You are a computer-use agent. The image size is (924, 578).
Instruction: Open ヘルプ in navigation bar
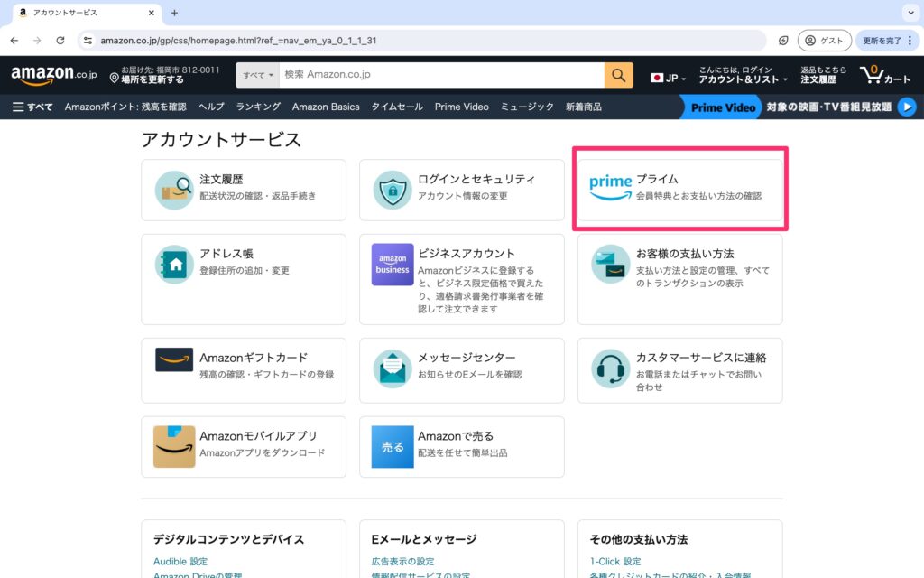(x=211, y=107)
